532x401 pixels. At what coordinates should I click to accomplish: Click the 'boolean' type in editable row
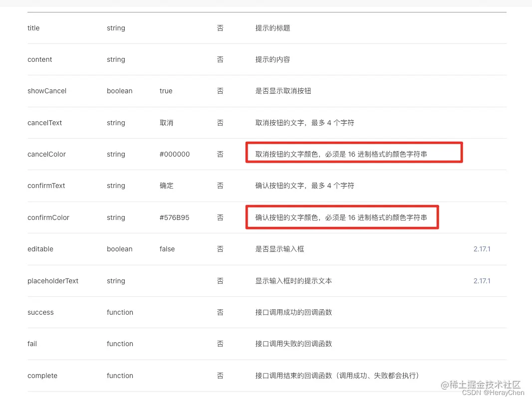(119, 249)
